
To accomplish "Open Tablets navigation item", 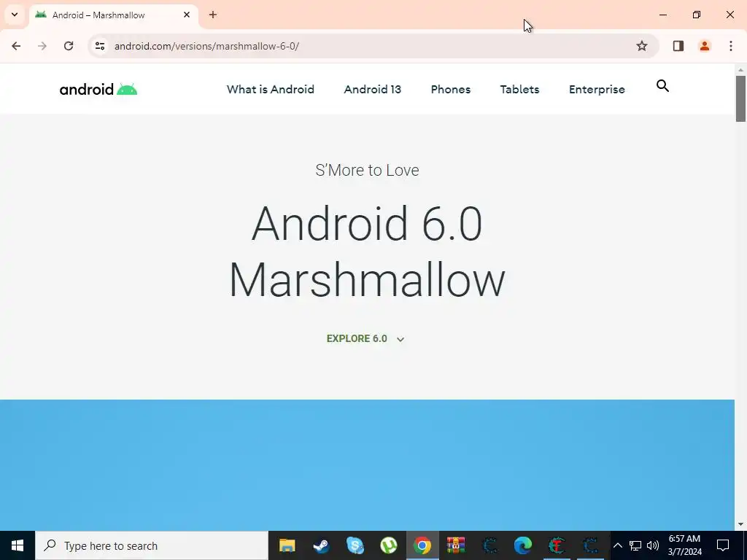I will [519, 89].
